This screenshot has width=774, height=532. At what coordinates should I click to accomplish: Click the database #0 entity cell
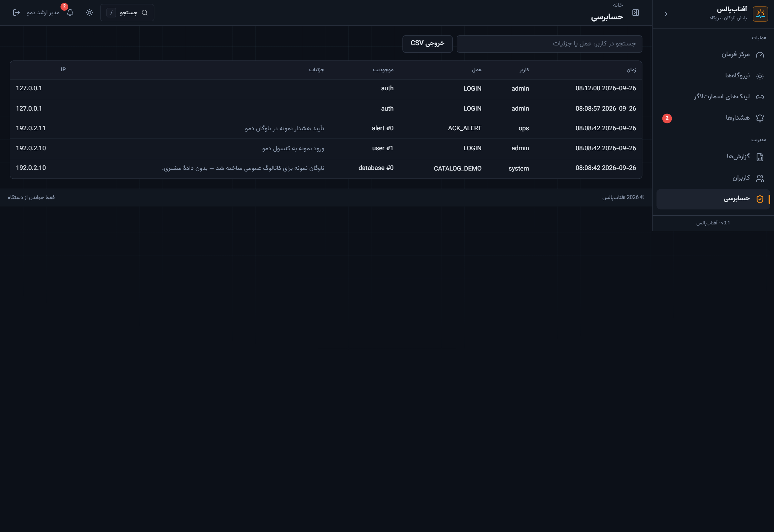[376, 168]
